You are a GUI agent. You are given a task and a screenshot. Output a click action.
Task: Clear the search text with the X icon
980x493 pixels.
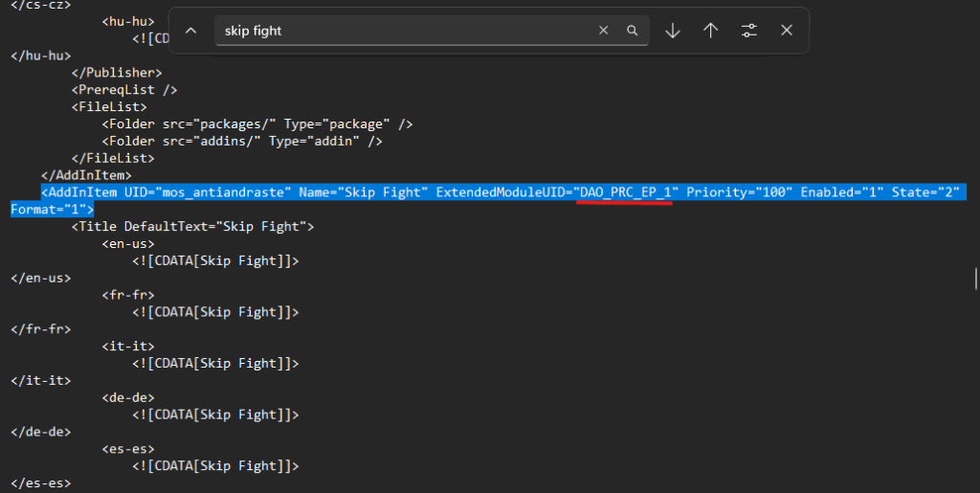(603, 31)
